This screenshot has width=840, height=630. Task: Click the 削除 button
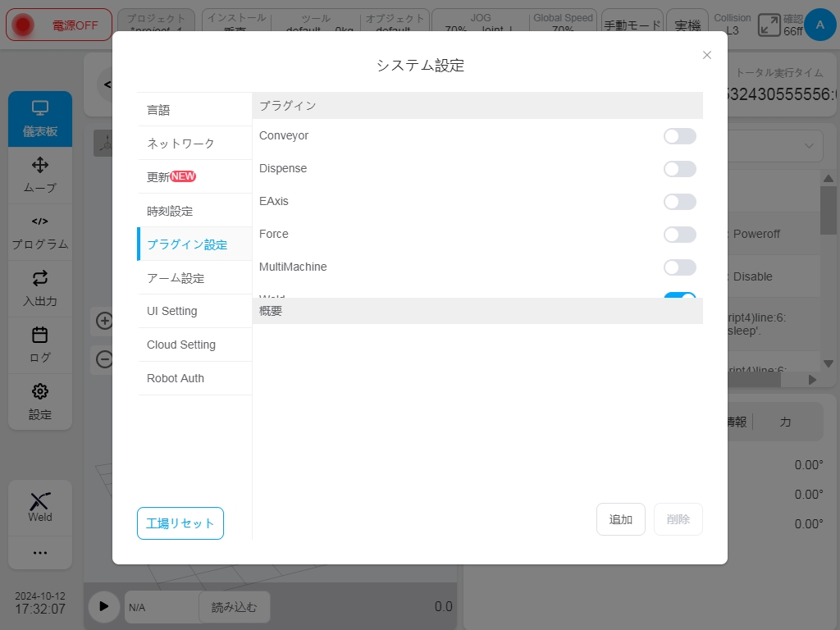click(x=678, y=519)
